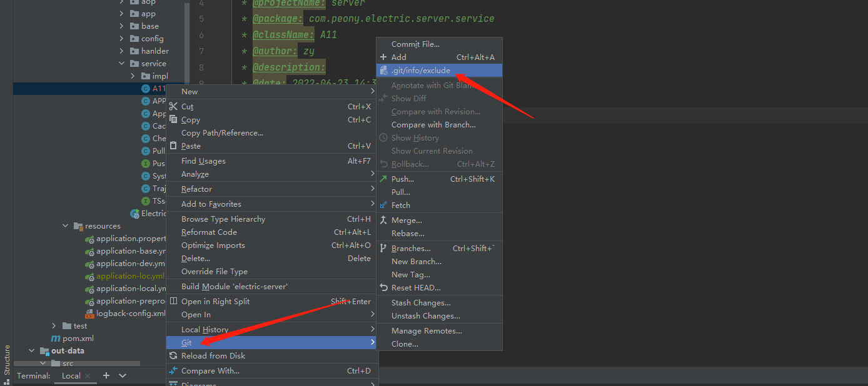Click the logback-config.xml file icon
The image size is (868, 386).
pos(89,314)
